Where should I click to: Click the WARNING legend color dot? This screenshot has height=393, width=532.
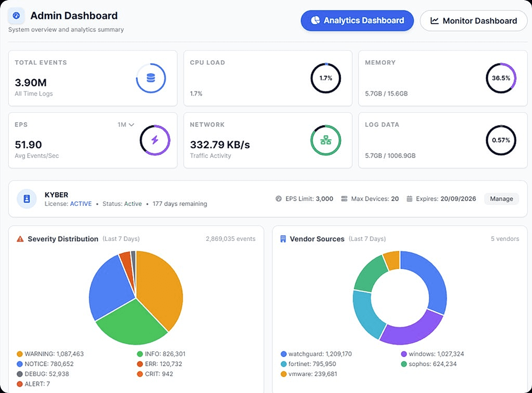tap(20, 354)
